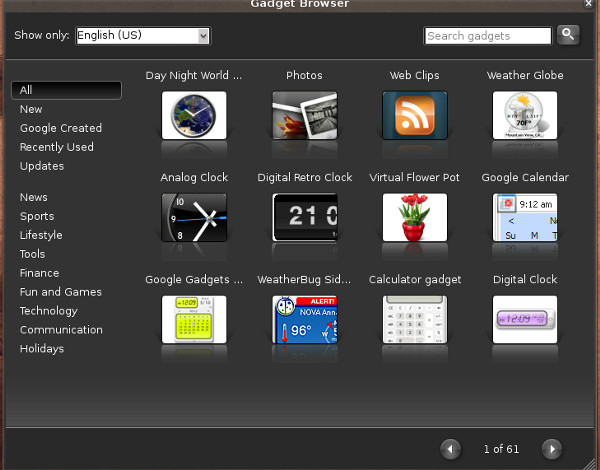This screenshot has width=600, height=470.
Task: Pick the Weather Globe gadget icon
Action: (525, 115)
